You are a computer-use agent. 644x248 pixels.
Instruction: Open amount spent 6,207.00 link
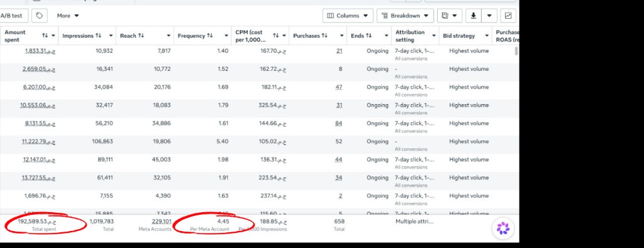click(x=40, y=87)
